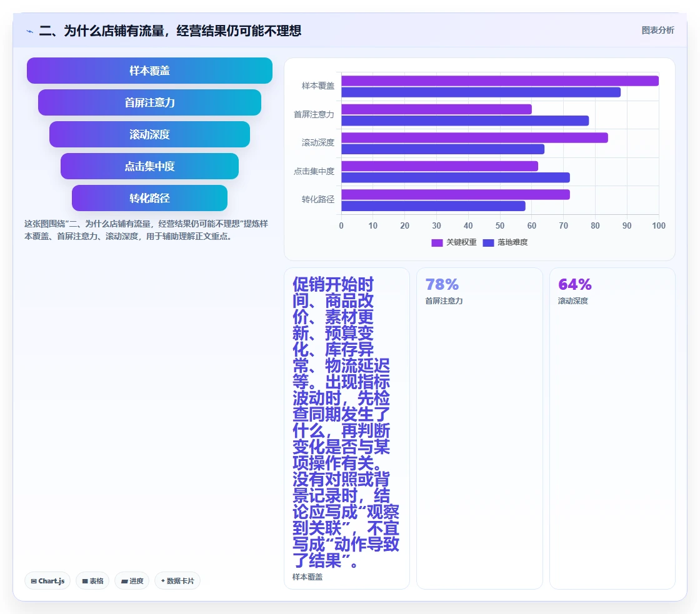Click the 转化路径 chart axis label
Screen dimensions: 700x614
pos(318,199)
